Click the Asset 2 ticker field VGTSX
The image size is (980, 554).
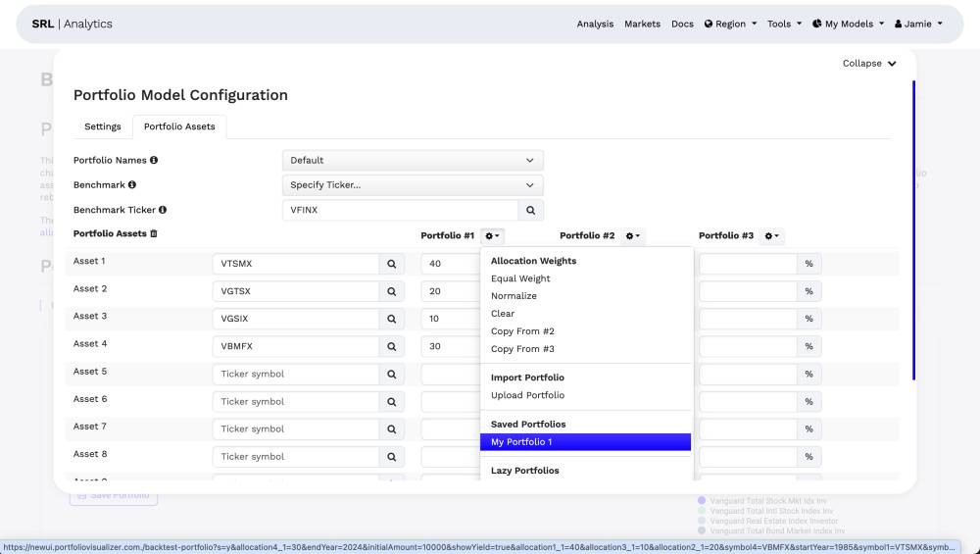pyautogui.click(x=296, y=291)
